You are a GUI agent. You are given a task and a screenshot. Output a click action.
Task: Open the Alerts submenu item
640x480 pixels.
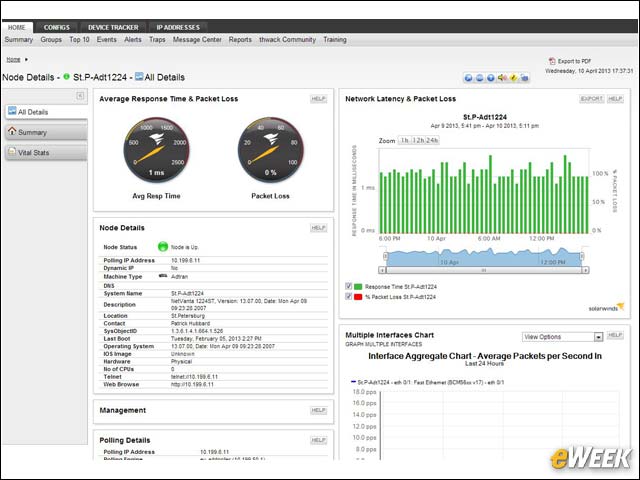133,40
